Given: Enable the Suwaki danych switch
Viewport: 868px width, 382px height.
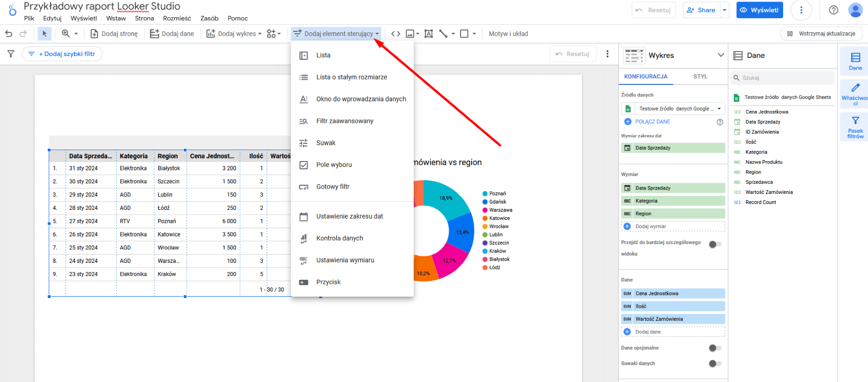Looking at the screenshot, I should coord(715,364).
